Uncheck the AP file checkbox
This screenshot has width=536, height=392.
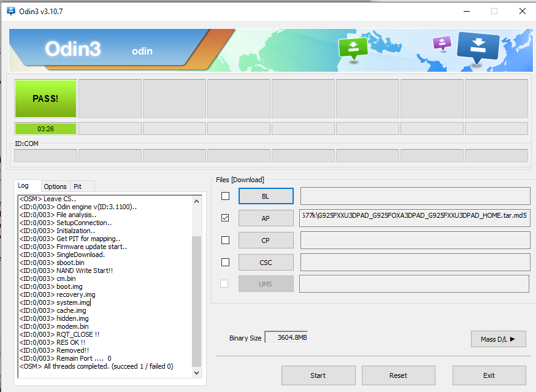pyautogui.click(x=225, y=218)
